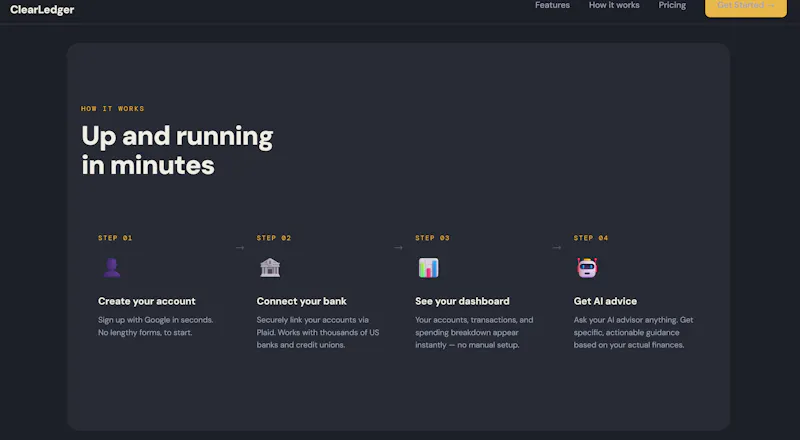Click the ClearLedger logo

click(42, 9)
